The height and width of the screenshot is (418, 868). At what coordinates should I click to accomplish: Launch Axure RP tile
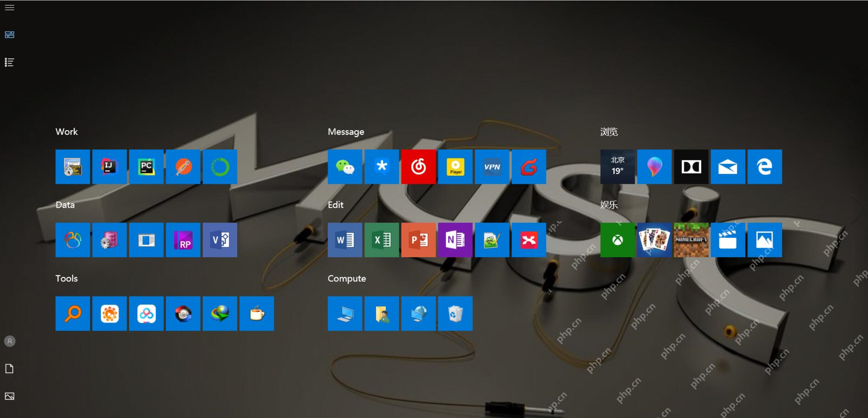pos(183,240)
